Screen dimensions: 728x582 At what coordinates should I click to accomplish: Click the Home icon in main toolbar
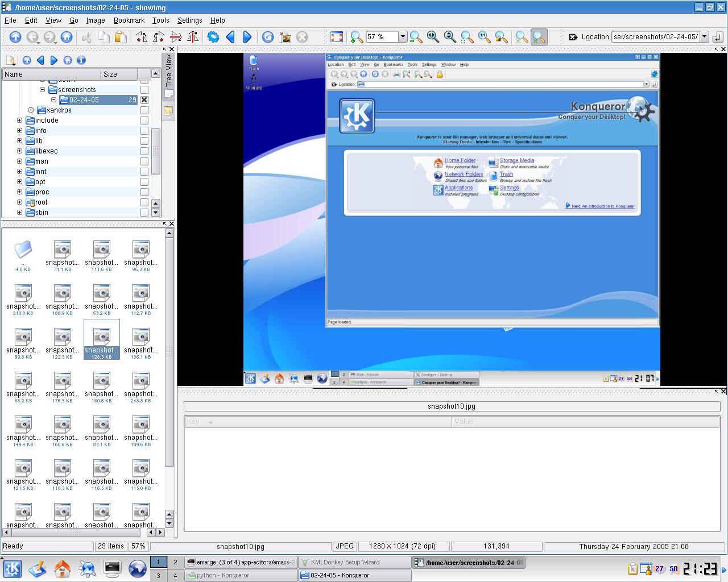[67, 37]
